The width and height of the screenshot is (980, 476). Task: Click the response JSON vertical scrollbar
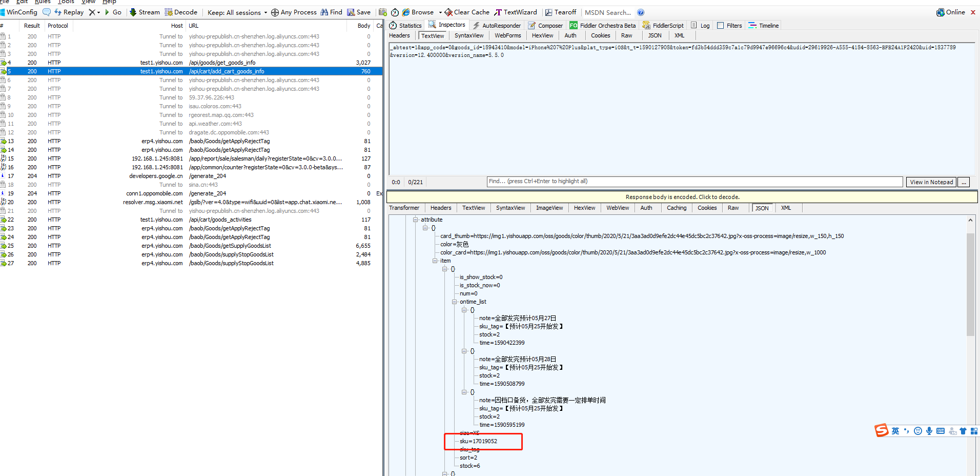(x=970, y=285)
